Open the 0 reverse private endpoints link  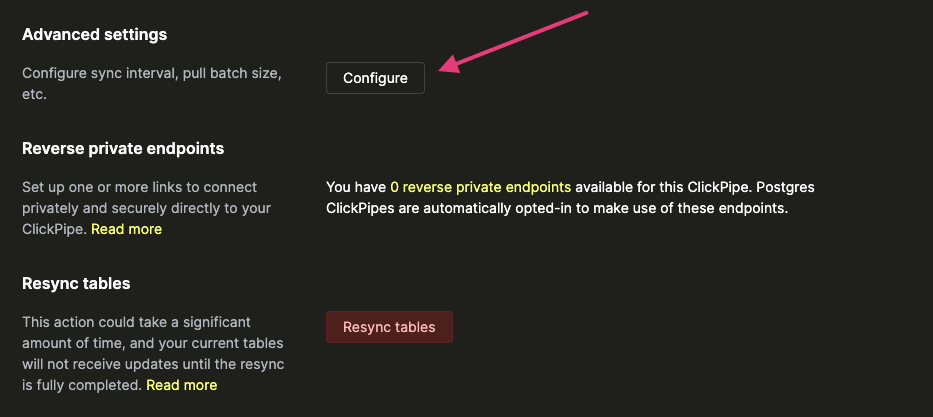coord(480,187)
